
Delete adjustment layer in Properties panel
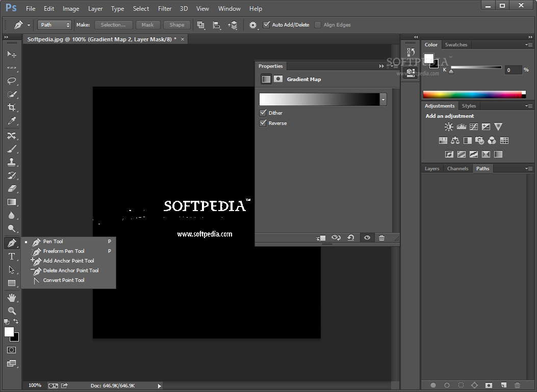click(381, 238)
